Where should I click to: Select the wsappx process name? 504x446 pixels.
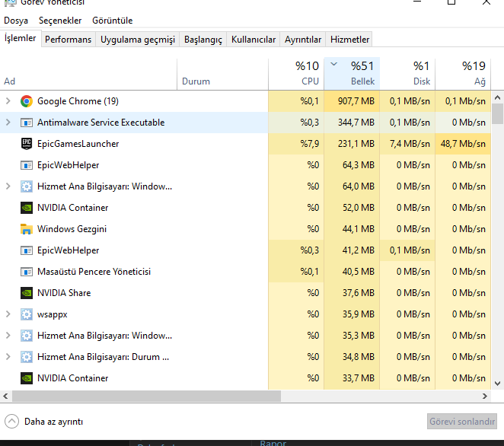53,314
